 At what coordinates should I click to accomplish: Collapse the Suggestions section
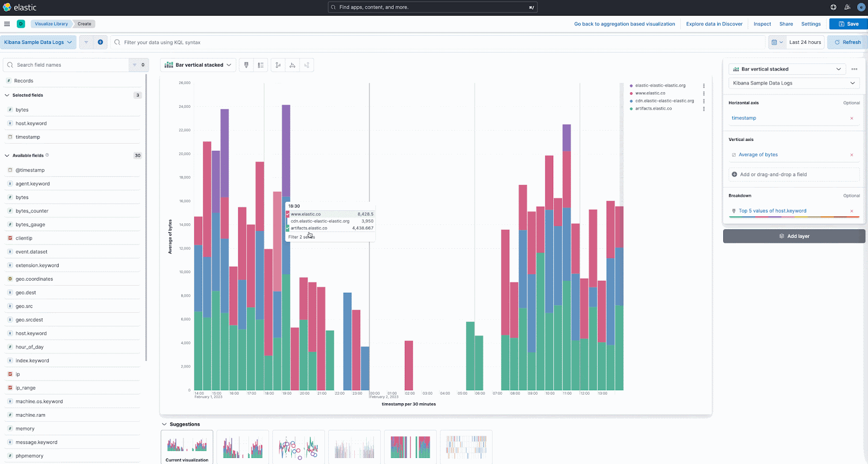tap(164, 424)
